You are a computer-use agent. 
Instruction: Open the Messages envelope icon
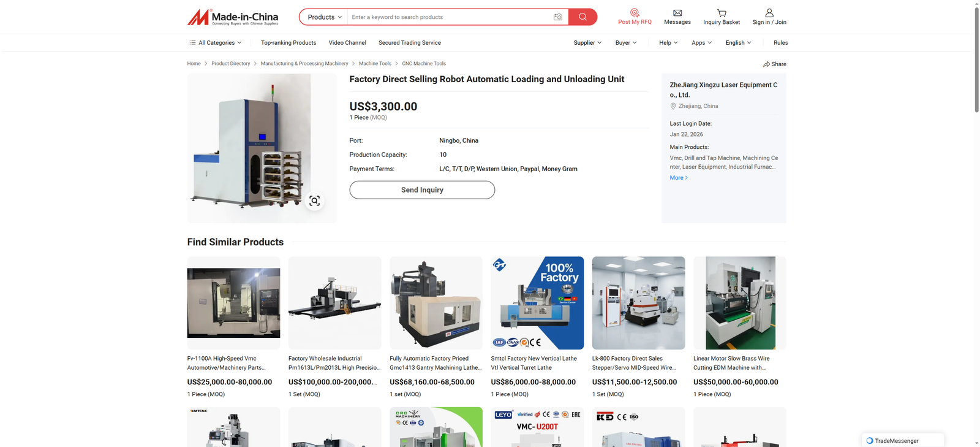point(677,13)
